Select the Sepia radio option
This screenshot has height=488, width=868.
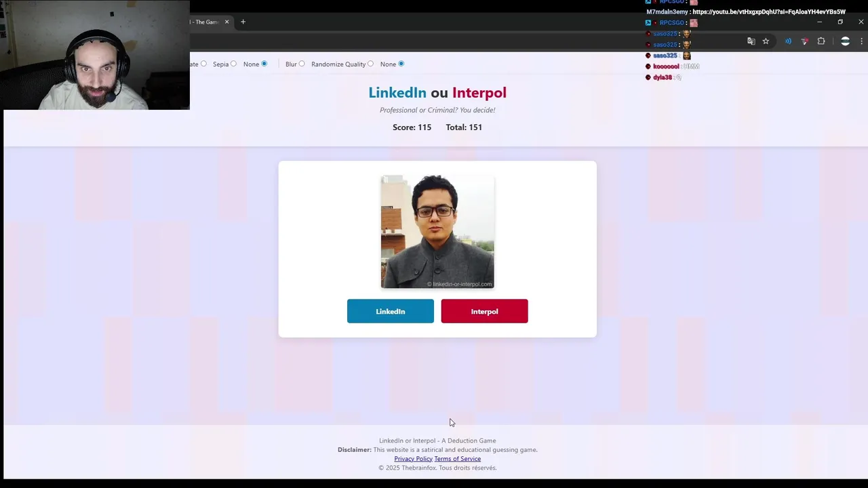click(233, 64)
